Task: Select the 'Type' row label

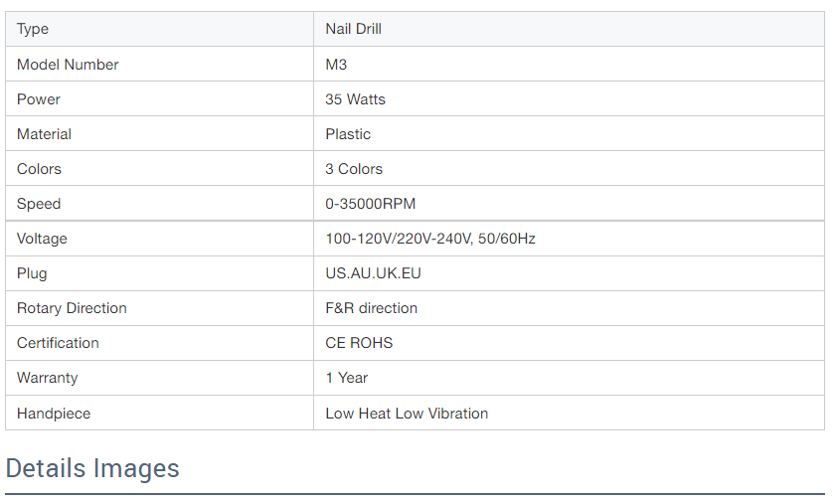Action: tap(33, 29)
